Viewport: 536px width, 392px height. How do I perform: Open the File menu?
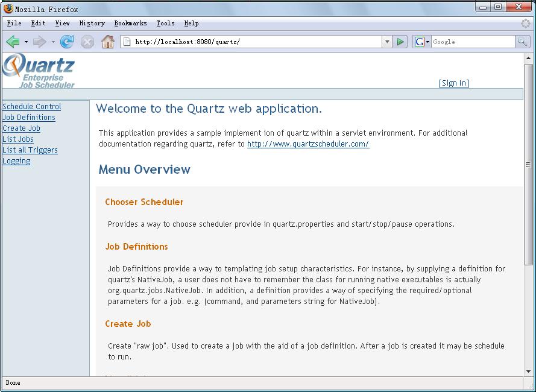click(14, 24)
